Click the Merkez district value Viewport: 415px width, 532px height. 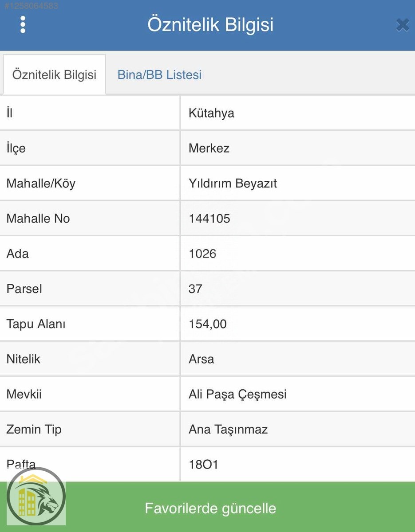click(x=209, y=148)
